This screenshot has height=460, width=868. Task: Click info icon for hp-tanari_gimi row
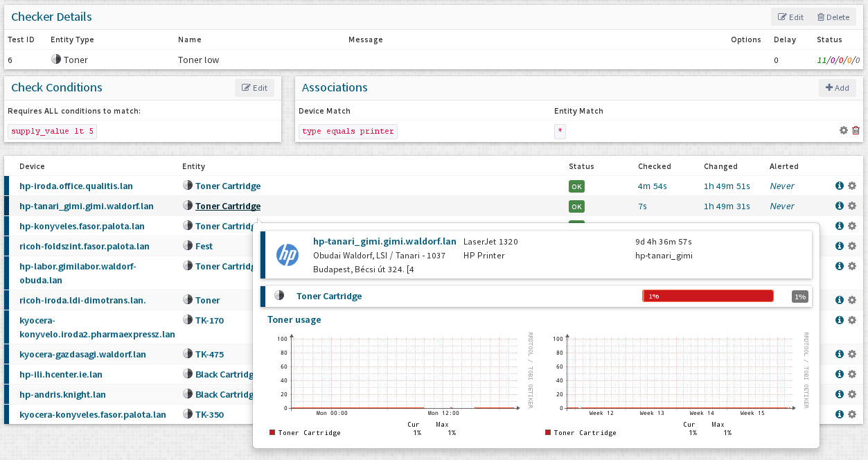click(x=840, y=206)
